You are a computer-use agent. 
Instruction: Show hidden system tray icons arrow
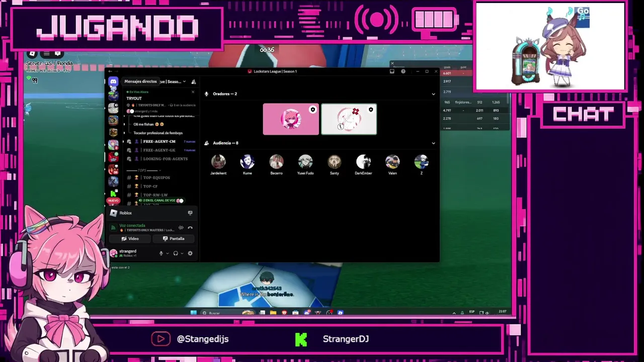[454, 313]
